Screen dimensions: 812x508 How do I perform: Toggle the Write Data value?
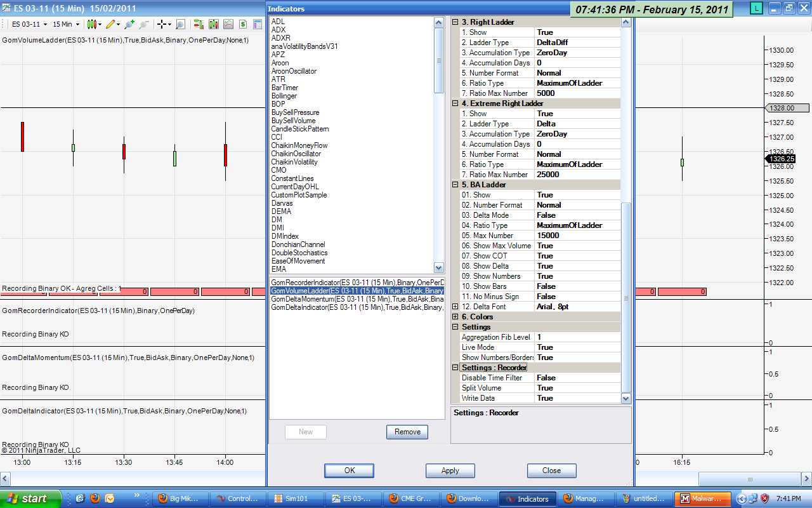[x=577, y=398]
